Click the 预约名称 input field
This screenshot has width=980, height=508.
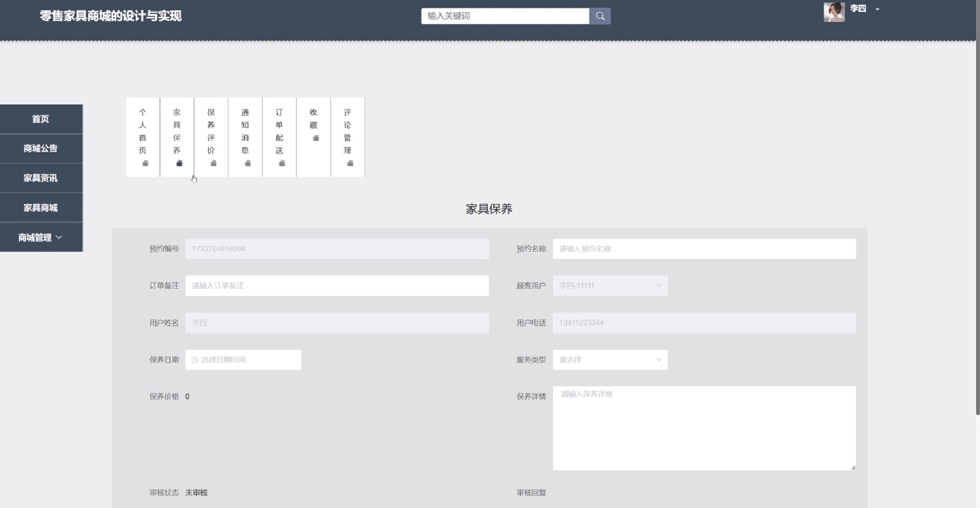click(x=704, y=249)
